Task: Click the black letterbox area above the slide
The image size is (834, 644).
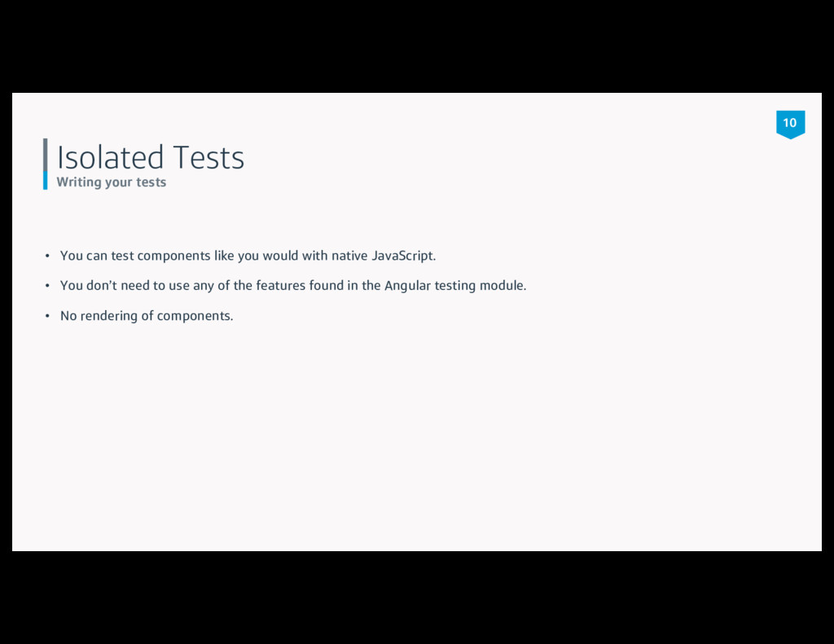Action: tap(417, 46)
